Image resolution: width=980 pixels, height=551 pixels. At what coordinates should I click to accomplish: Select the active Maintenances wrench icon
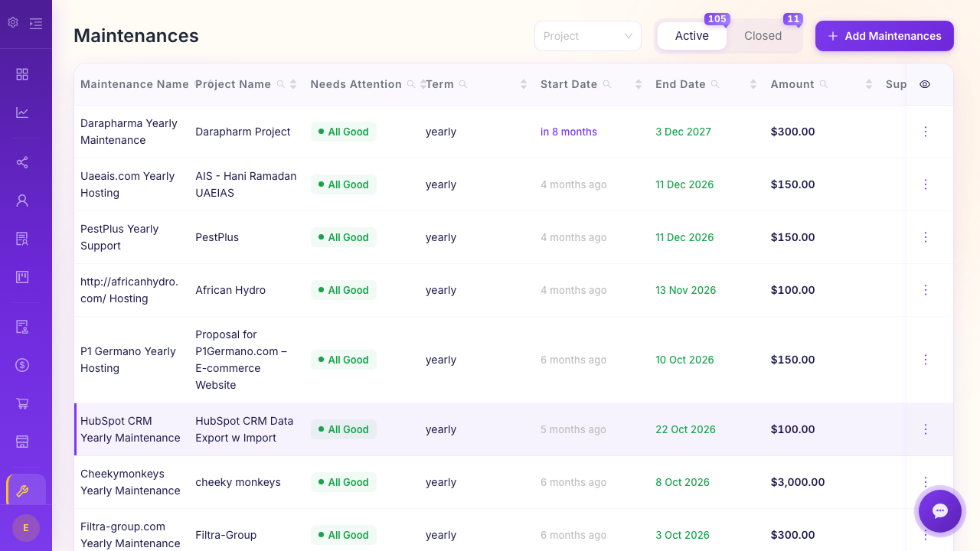coord(23,491)
